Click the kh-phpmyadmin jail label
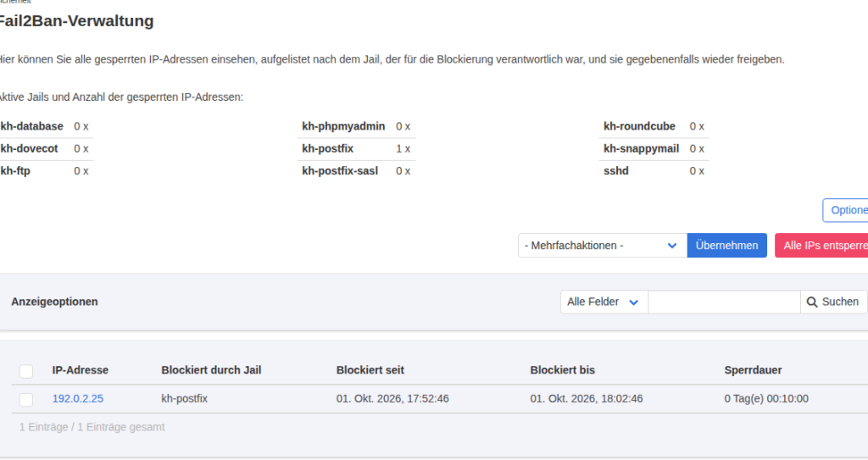This screenshot has height=460, width=868. [343, 126]
